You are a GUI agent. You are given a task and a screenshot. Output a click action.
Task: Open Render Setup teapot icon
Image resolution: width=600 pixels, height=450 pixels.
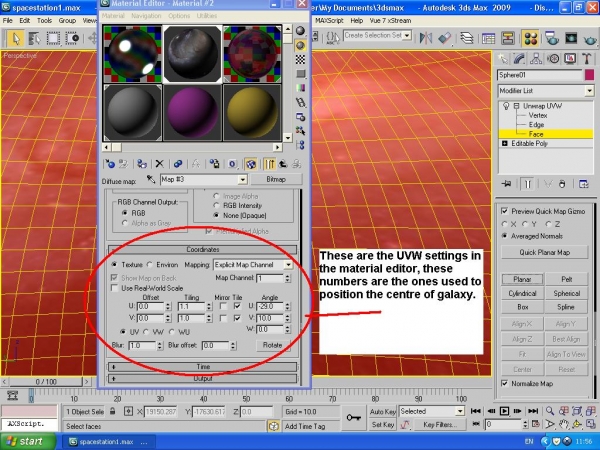pos(551,38)
